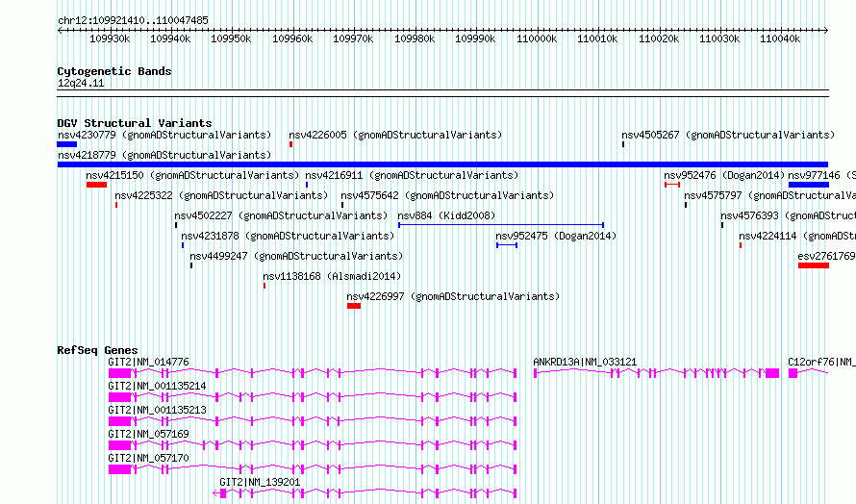856x504 pixels.
Task: Open the nsv4576393 variant label
Action: (x=789, y=215)
